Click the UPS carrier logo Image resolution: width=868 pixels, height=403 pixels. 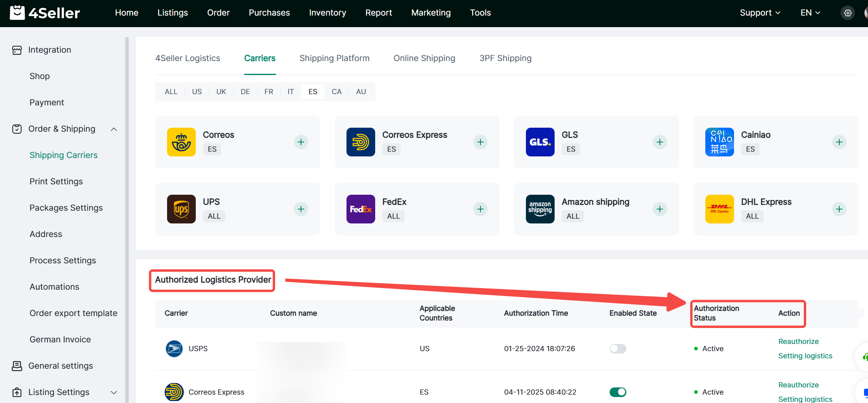click(x=181, y=209)
